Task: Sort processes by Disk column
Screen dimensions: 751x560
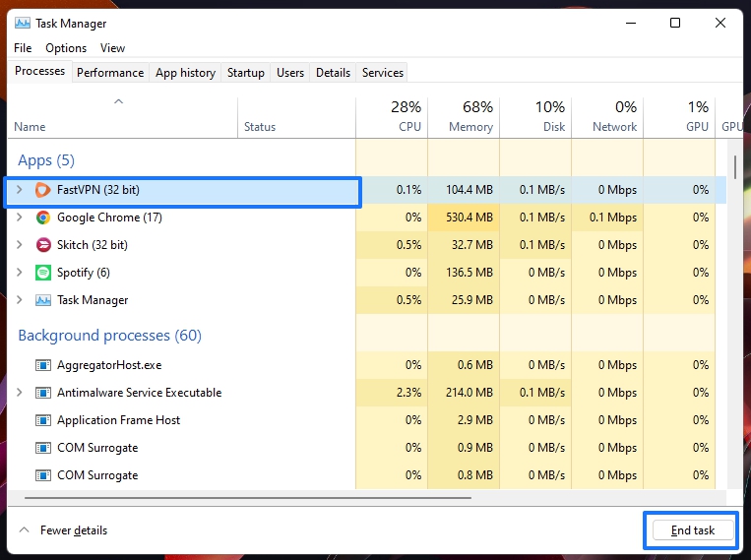Action: (535, 118)
